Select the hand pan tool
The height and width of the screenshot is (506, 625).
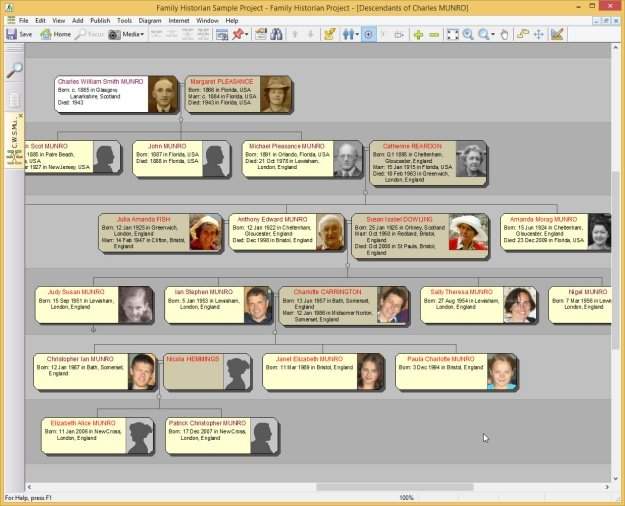[x=505, y=34]
